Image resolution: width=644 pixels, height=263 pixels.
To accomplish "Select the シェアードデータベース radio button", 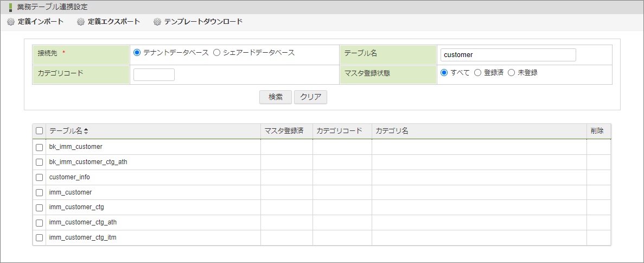I will point(216,53).
